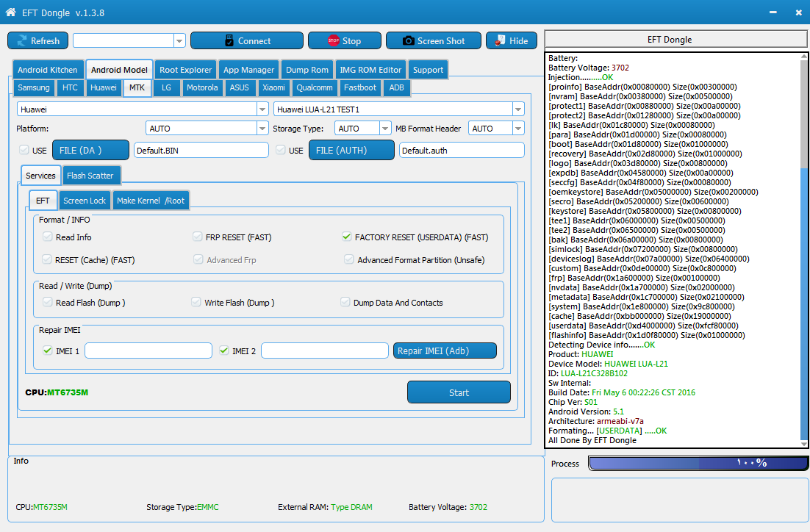Check Read Flash (Dump) option
The image size is (810, 532).
point(48,302)
